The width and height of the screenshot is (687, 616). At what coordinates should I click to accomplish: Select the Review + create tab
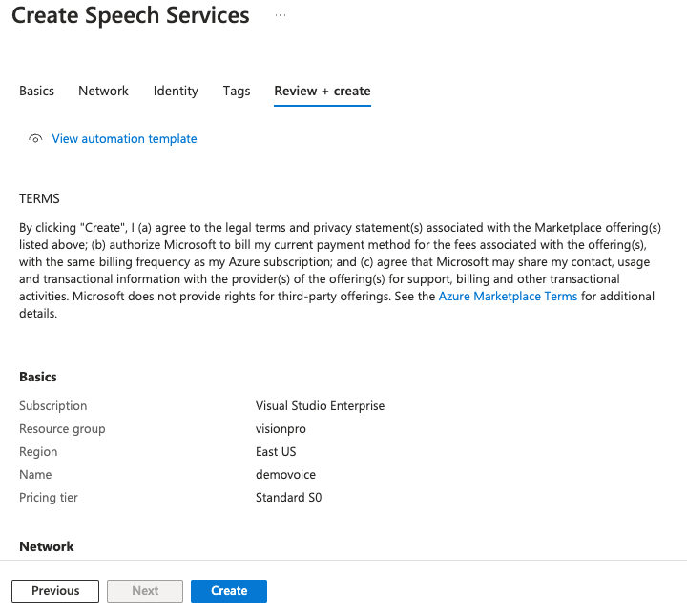click(x=322, y=91)
